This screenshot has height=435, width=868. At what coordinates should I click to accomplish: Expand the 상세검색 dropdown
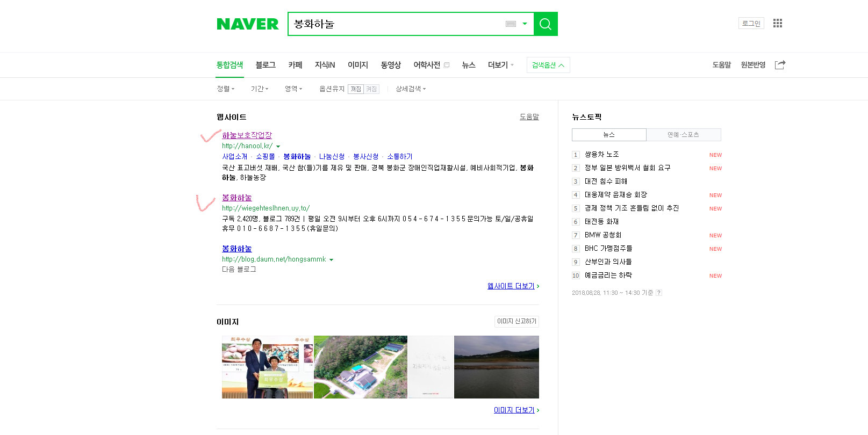tap(411, 89)
